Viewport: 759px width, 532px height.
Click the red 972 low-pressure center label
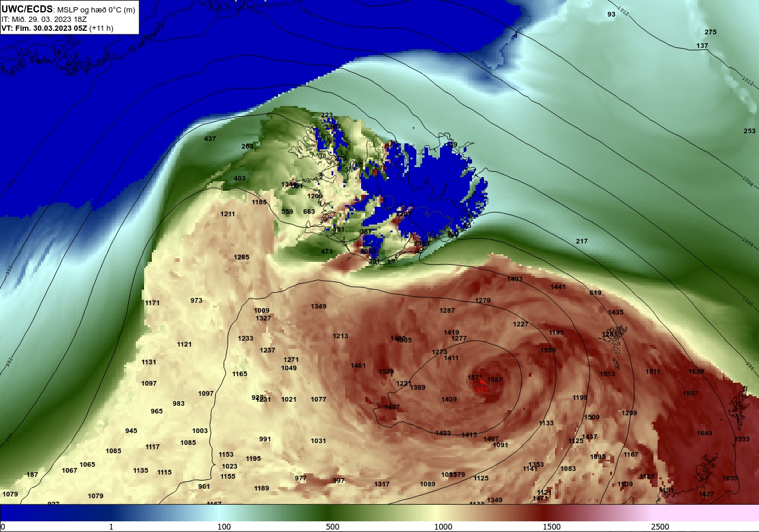482,390
